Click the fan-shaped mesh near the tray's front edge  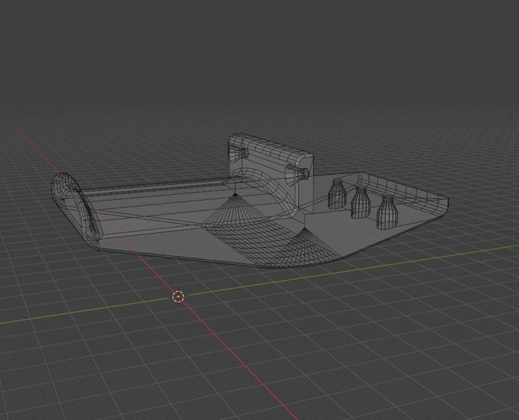pyautogui.click(x=304, y=248)
